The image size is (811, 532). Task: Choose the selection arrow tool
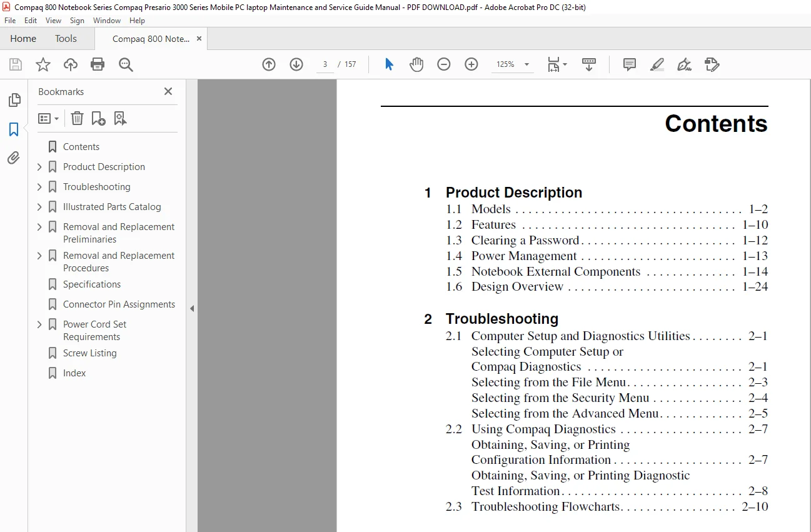(389, 64)
